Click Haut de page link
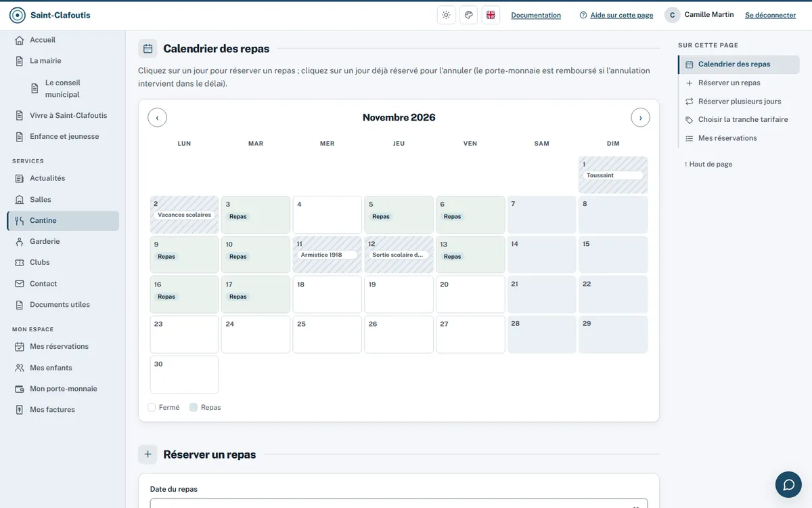The image size is (812, 508). point(708,165)
